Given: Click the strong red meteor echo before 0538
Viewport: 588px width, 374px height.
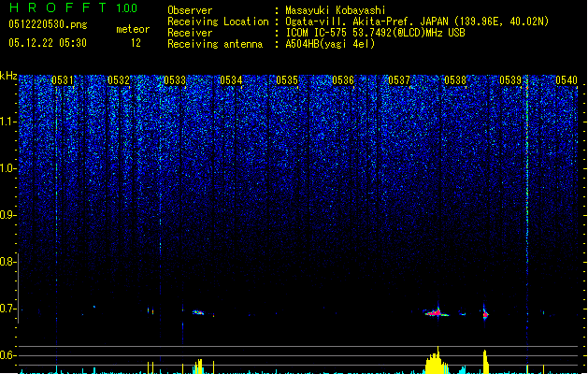Looking at the screenshot, I should [x=436, y=312].
